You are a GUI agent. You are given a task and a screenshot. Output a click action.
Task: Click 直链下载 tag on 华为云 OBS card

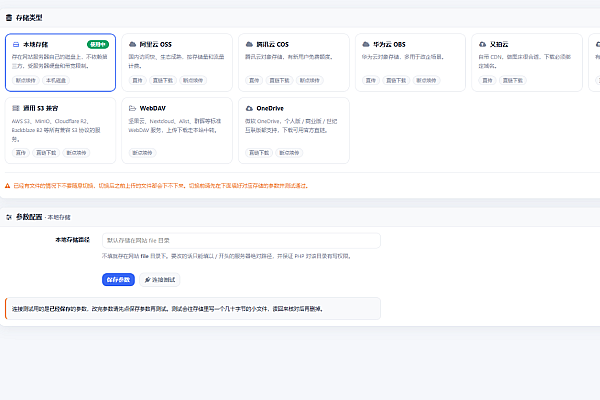point(396,80)
